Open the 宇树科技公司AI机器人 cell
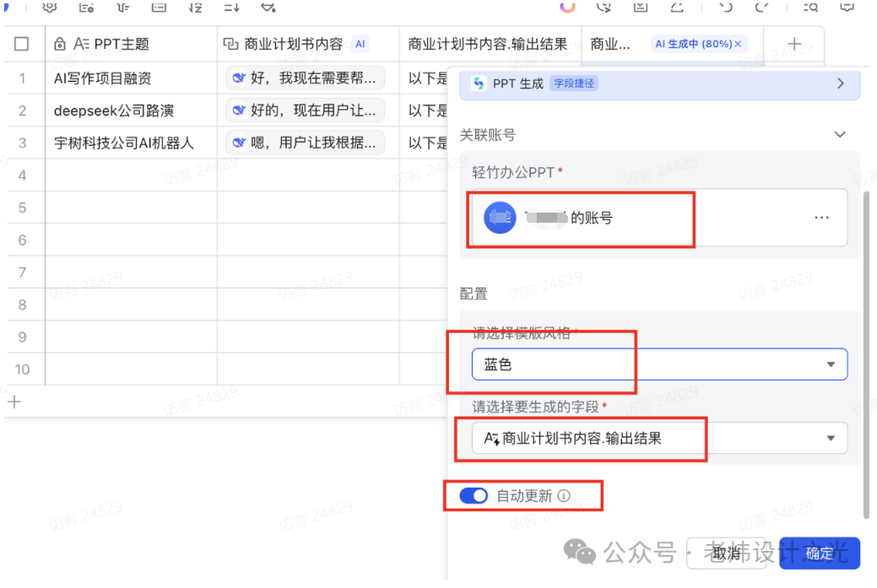This screenshot has height=588, width=877. pyautogui.click(x=131, y=143)
